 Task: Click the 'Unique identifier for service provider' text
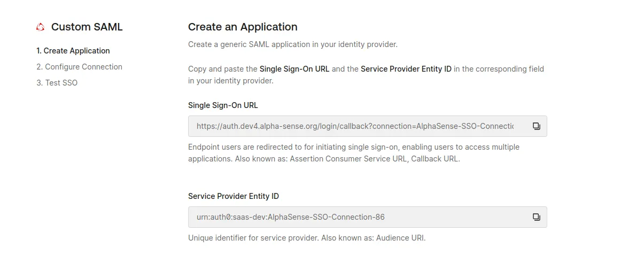(x=253, y=238)
